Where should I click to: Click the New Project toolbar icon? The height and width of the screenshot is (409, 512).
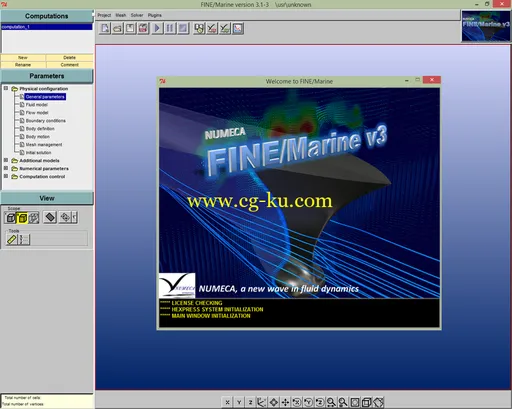[105, 28]
